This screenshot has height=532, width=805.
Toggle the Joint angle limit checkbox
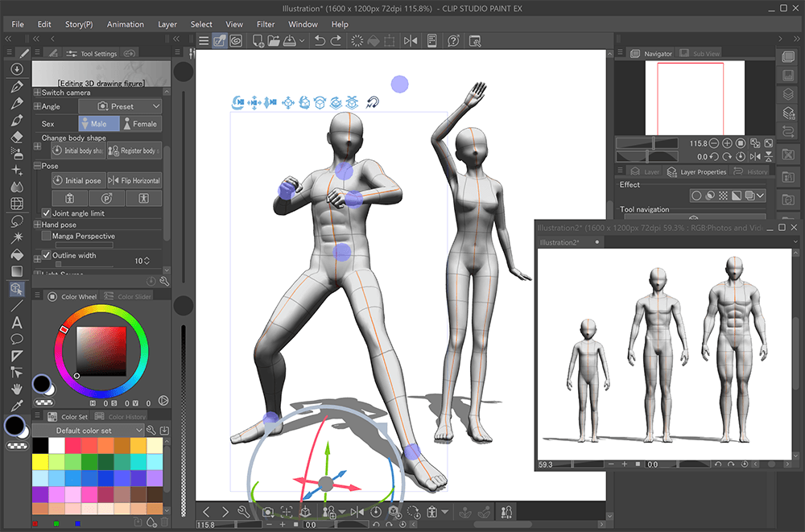tap(46, 212)
